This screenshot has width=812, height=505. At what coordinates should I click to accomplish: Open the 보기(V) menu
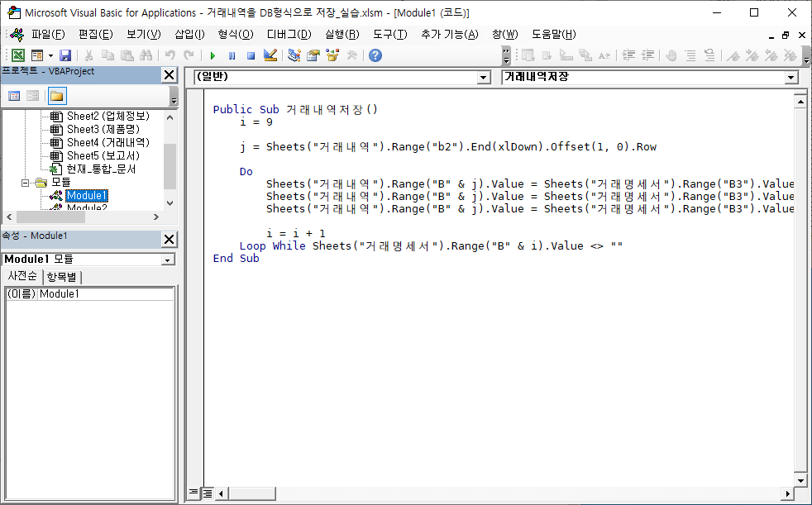[143, 35]
